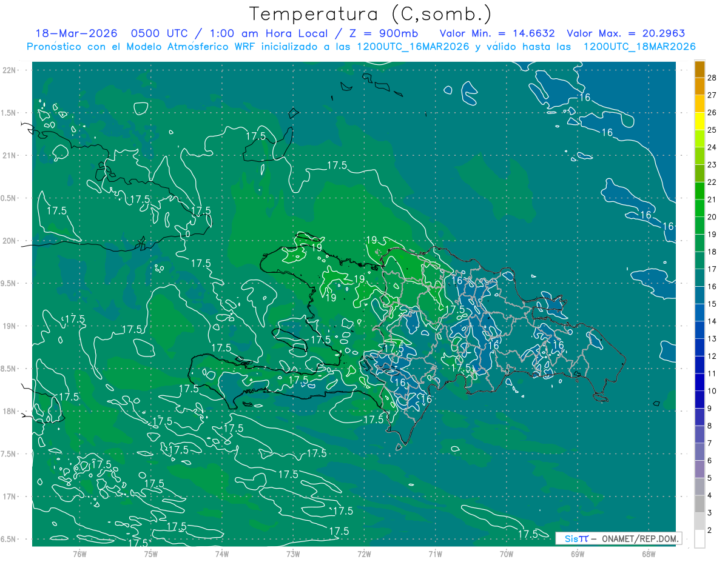Screen dimensions: 728x562
Task: Click the color bar value 5
Action: pyautogui.click(x=710, y=478)
